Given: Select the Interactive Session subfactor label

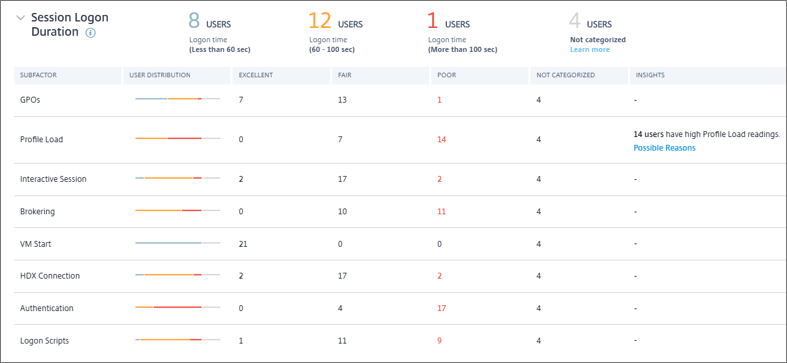Looking at the screenshot, I should coord(53,179).
